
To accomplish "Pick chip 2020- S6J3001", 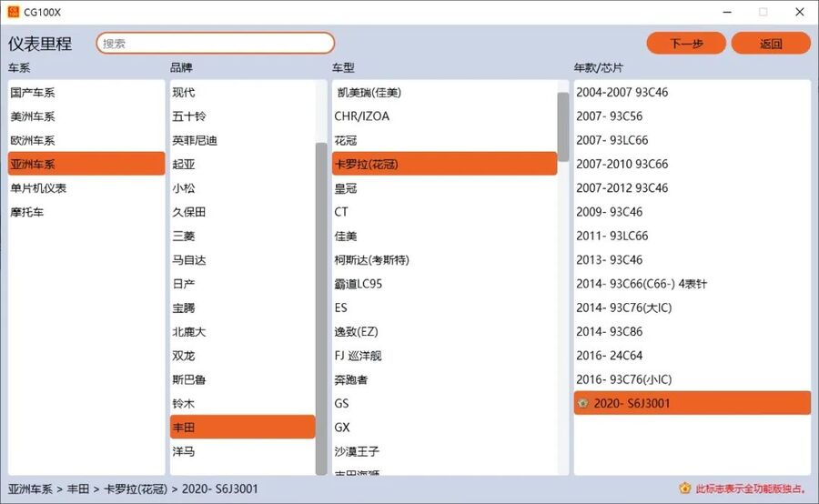I will click(693, 403).
